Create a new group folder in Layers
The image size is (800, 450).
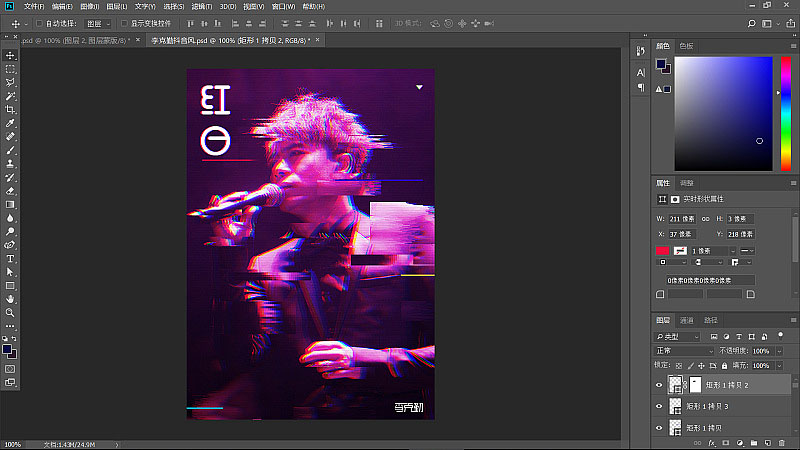click(x=754, y=443)
